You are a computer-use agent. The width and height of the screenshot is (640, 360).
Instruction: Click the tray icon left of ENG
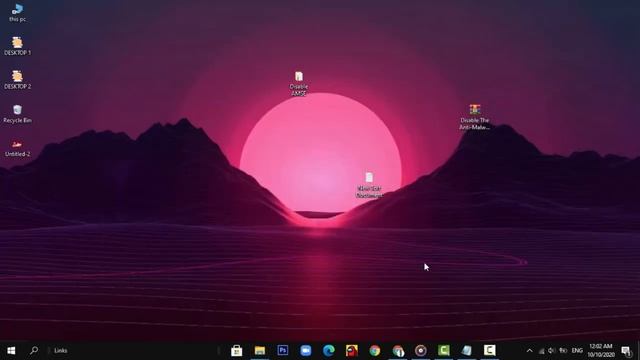(563, 351)
